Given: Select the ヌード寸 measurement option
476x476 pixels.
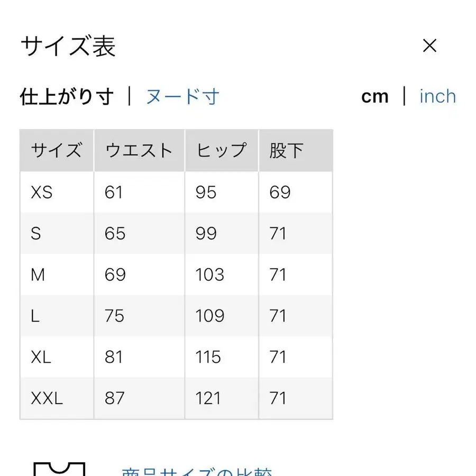Looking at the screenshot, I should coord(182,96).
